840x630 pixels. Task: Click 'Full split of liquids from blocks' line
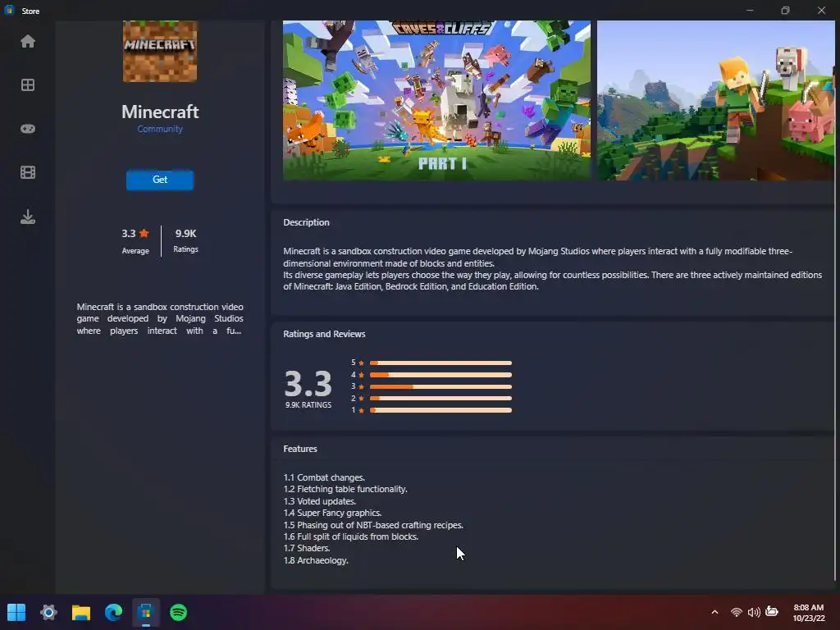[358, 536]
